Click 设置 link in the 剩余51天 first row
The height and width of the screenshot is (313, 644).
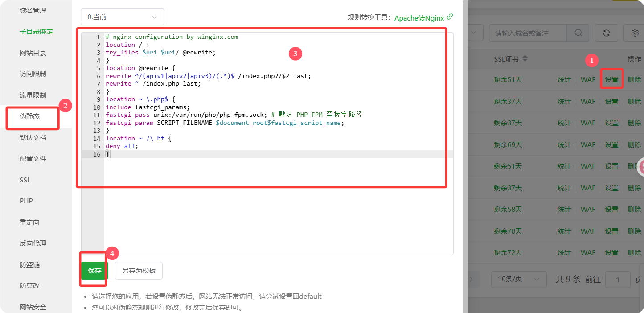pos(611,80)
